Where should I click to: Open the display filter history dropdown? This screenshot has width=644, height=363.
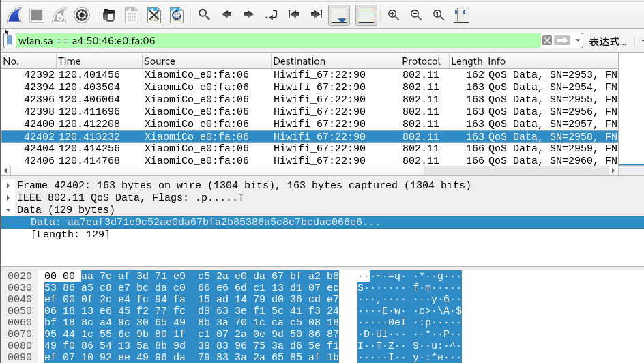577,40
